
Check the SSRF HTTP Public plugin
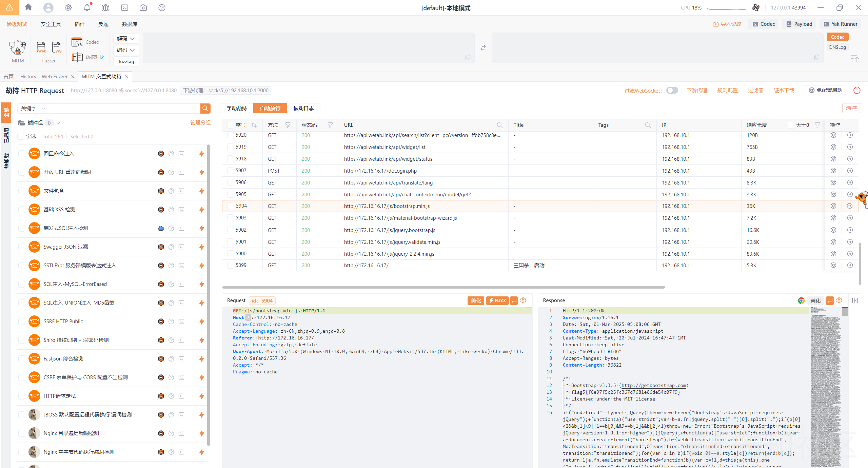[22, 321]
